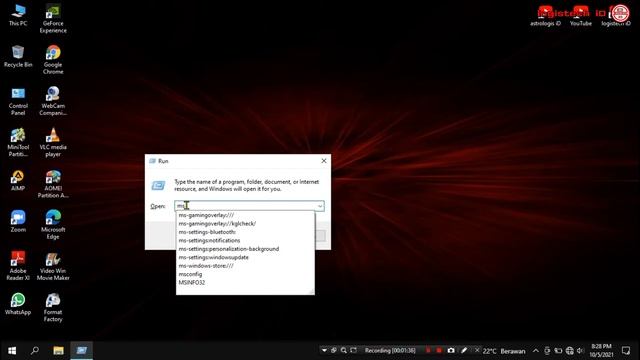This screenshot has width=640, height=360.
Task: Take a snapshot with the recorder camera icon
Action: [451, 350]
